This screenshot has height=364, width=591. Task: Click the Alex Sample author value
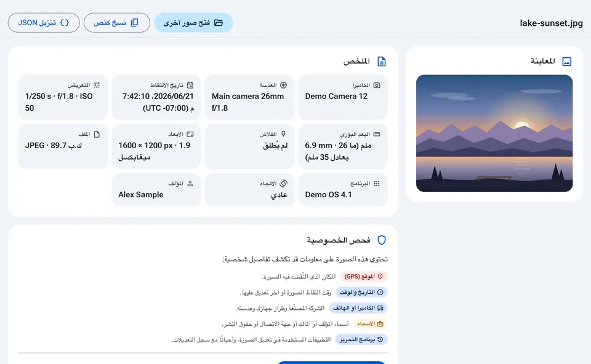140,195
